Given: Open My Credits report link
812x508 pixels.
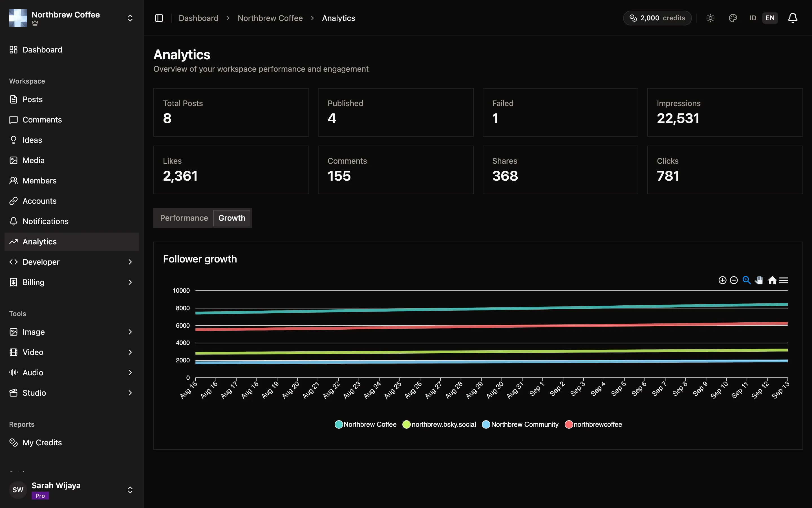Looking at the screenshot, I should pyautogui.click(x=72, y=443).
